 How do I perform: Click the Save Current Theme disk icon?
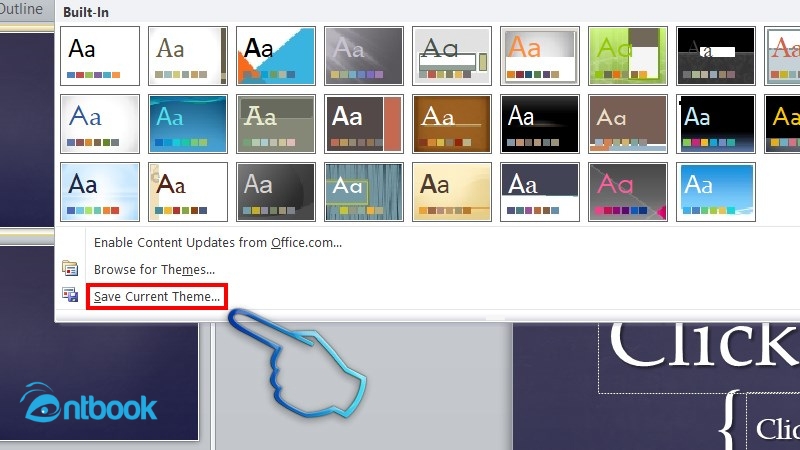[x=70, y=295]
